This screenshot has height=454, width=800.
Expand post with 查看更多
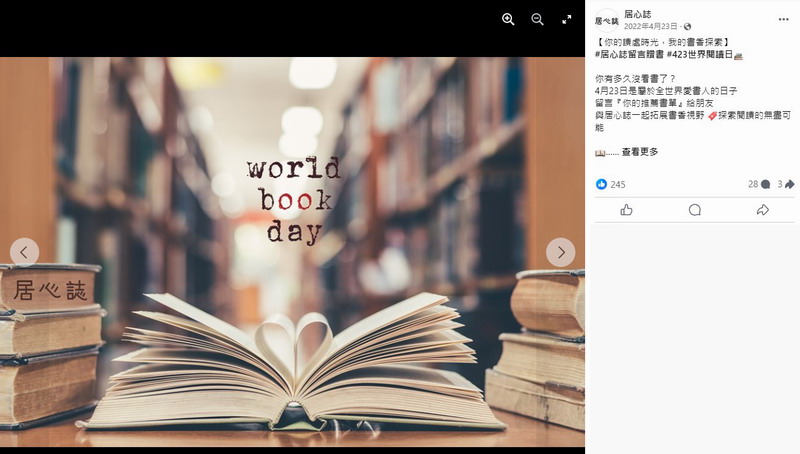click(640, 152)
